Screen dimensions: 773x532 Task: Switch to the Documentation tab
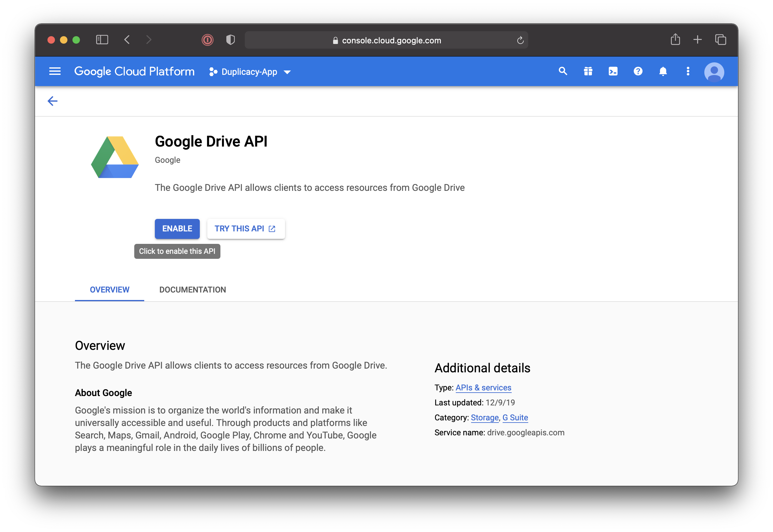[193, 290]
